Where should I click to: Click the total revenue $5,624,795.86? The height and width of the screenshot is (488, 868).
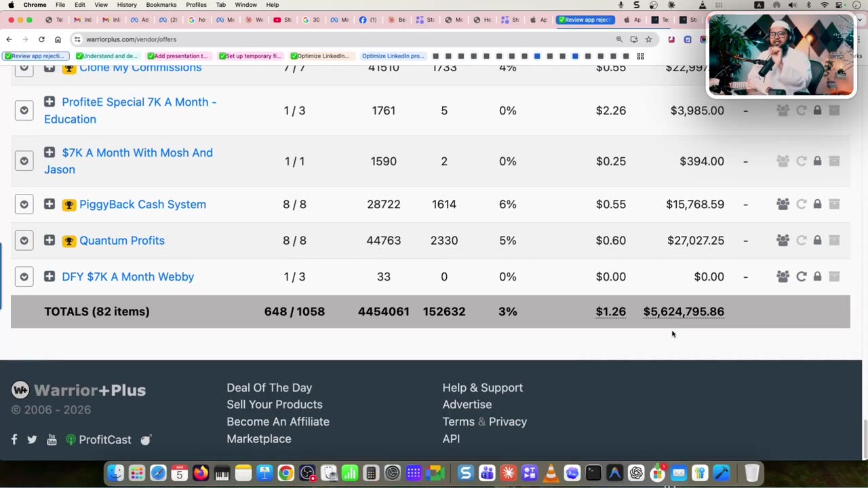(x=684, y=312)
